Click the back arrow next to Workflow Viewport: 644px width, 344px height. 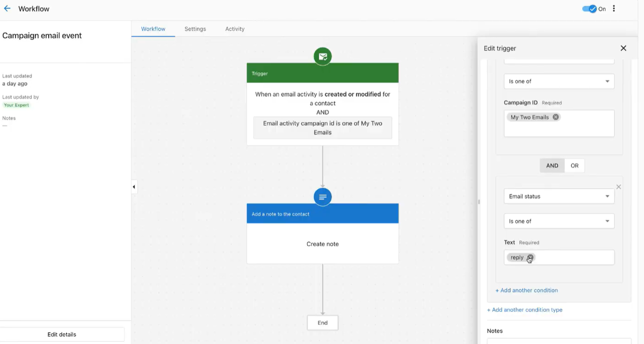(7, 8)
